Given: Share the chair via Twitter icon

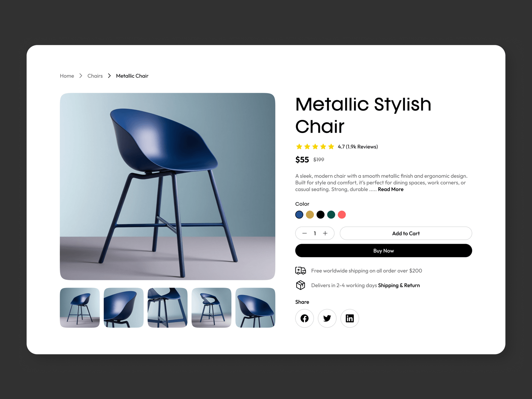Looking at the screenshot, I should click(327, 318).
